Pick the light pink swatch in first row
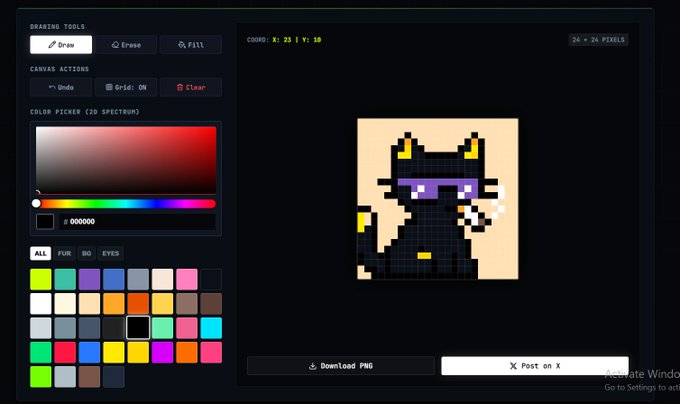Viewport: 680px width, 404px height. (187, 279)
